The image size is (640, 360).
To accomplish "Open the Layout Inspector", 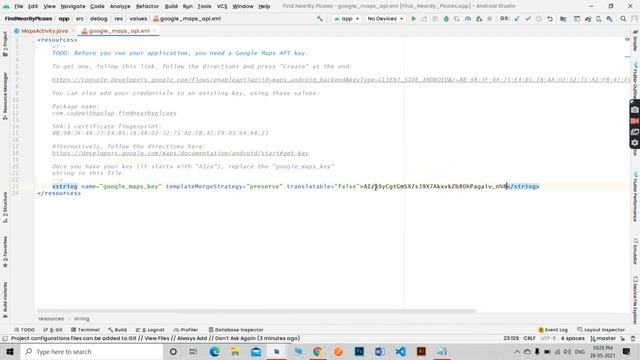I will [x=601, y=330].
